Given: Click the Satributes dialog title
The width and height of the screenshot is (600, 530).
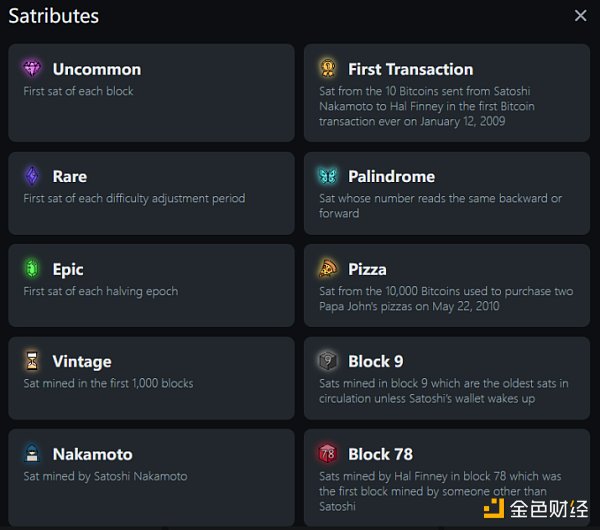Looking at the screenshot, I should click(x=53, y=16).
